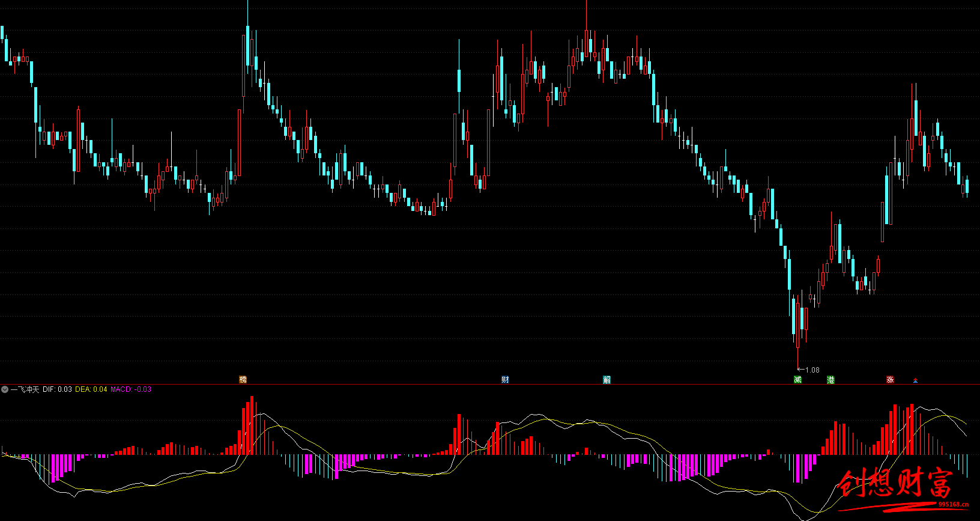The width and height of the screenshot is (980, 521).
Task: Click the rightmost cyan MACD histogram bar
Action: coord(967,465)
